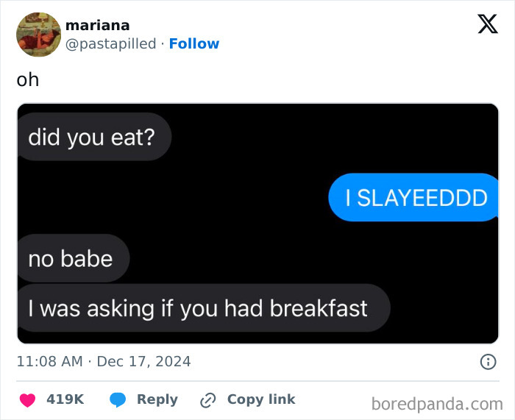Open the @pastapilled handle link
The width and height of the screenshot is (515, 420).
pos(110,43)
